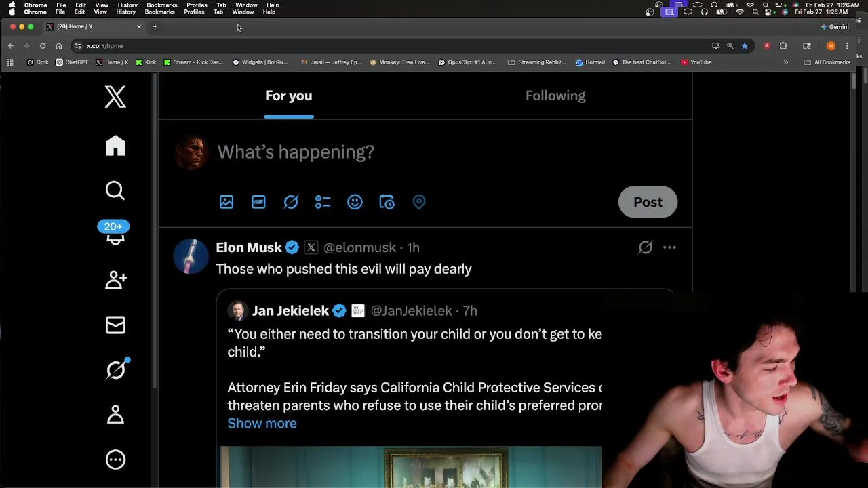This screenshot has width=868, height=488.
Task: Open Stream - Kick Dashboard bookmark
Action: point(193,62)
